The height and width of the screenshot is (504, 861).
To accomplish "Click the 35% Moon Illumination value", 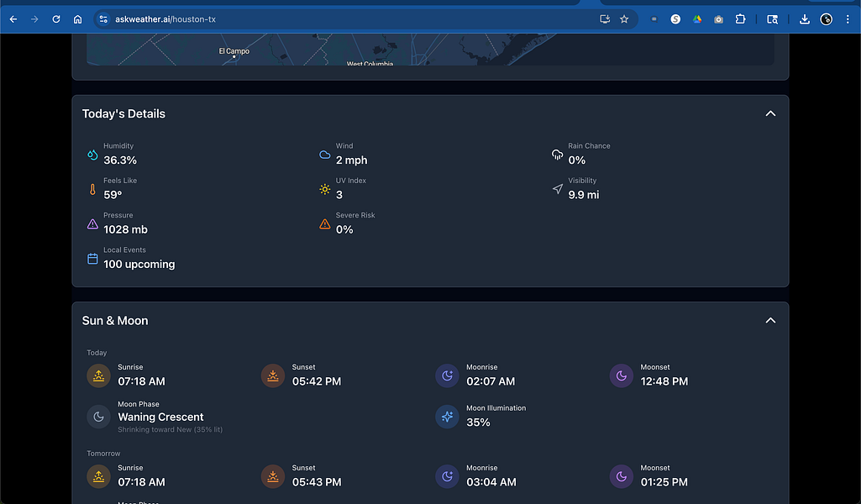I will click(478, 423).
